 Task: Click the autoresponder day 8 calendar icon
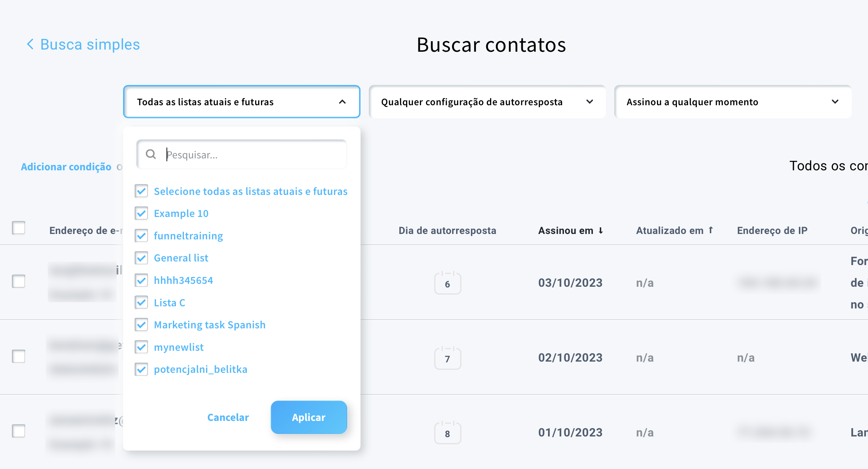447,433
